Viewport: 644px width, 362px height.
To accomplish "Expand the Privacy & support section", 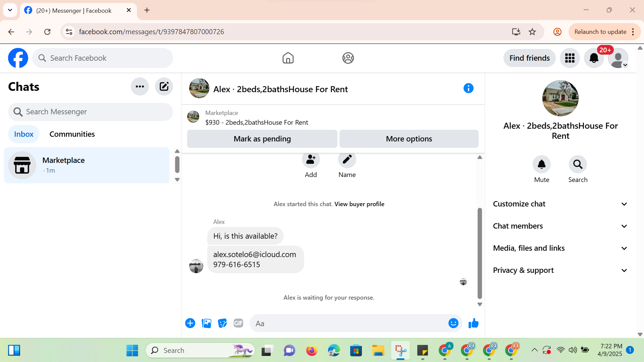I will 560,270.
